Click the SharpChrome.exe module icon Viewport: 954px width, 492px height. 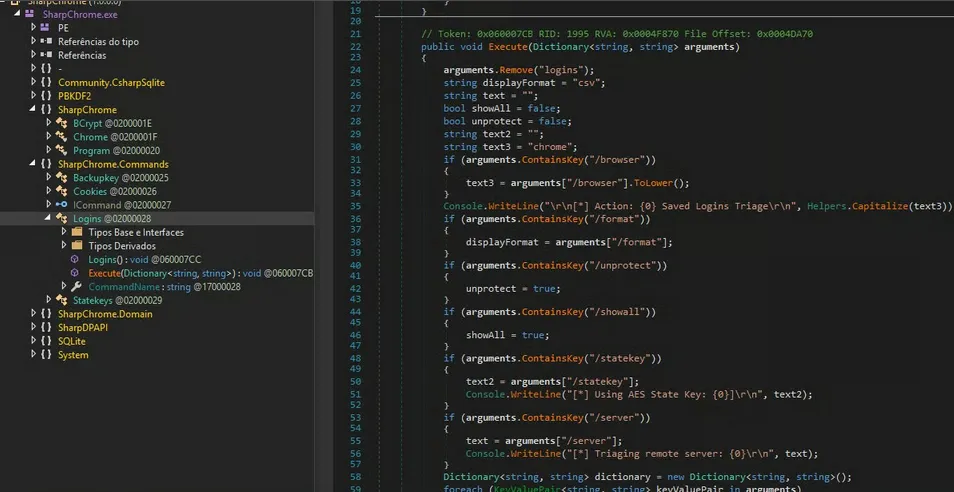[x=30, y=15]
